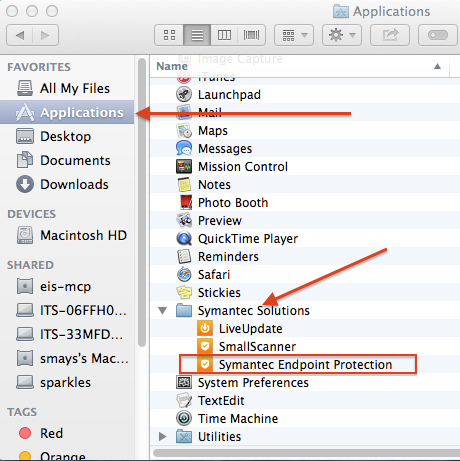Click the Share toolbar button

(390, 35)
